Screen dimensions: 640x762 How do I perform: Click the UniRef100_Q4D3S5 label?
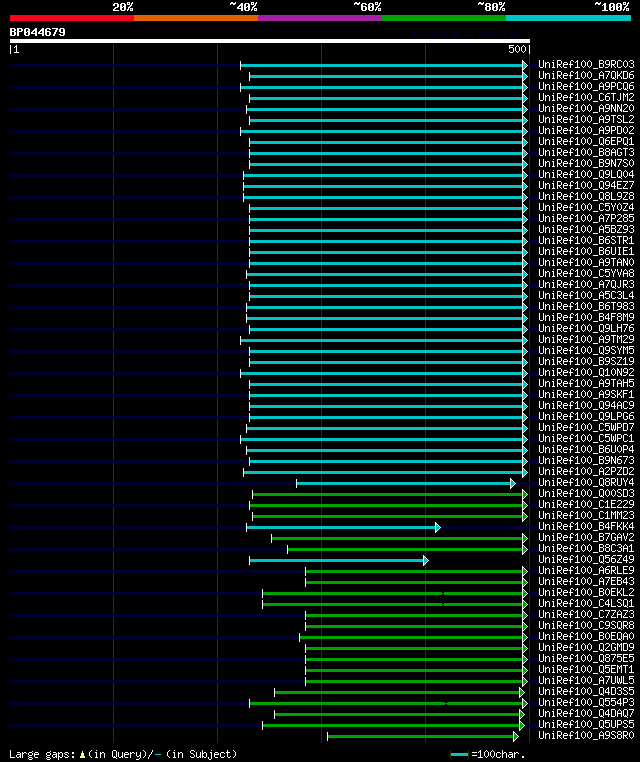click(x=586, y=692)
